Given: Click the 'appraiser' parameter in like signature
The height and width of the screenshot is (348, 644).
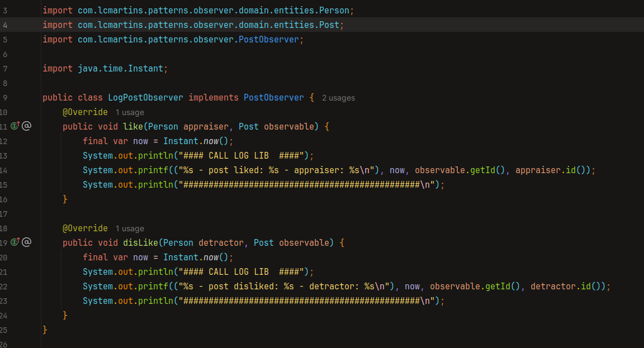Looking at the screenshot, I should (206, 126).
